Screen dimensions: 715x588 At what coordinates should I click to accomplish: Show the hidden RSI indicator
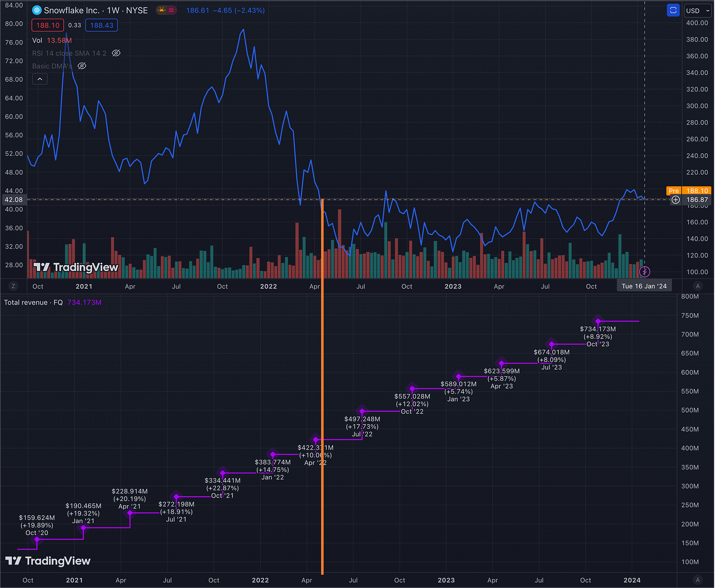pyautogui.click(x=116, y=53)
